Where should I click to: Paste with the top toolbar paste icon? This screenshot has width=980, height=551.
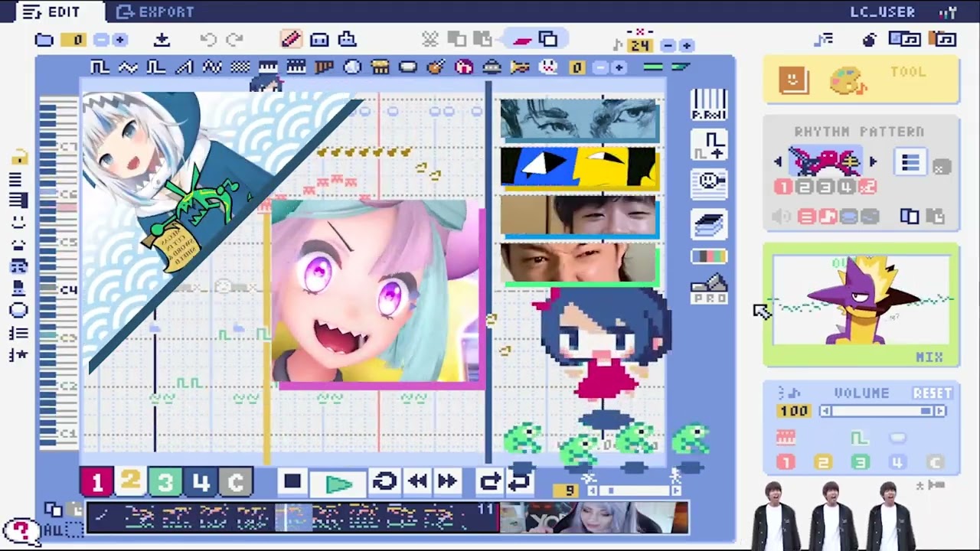point(482,39)
